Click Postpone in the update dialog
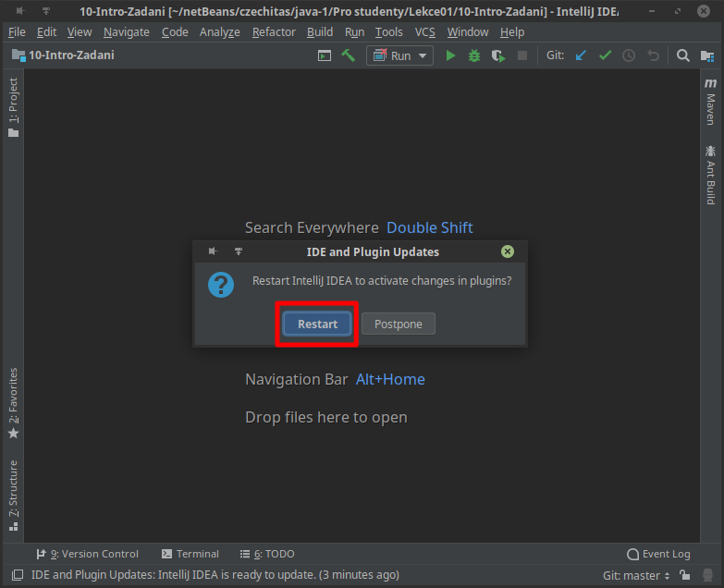This screenshot has width=724, height=588. (398, 324)
